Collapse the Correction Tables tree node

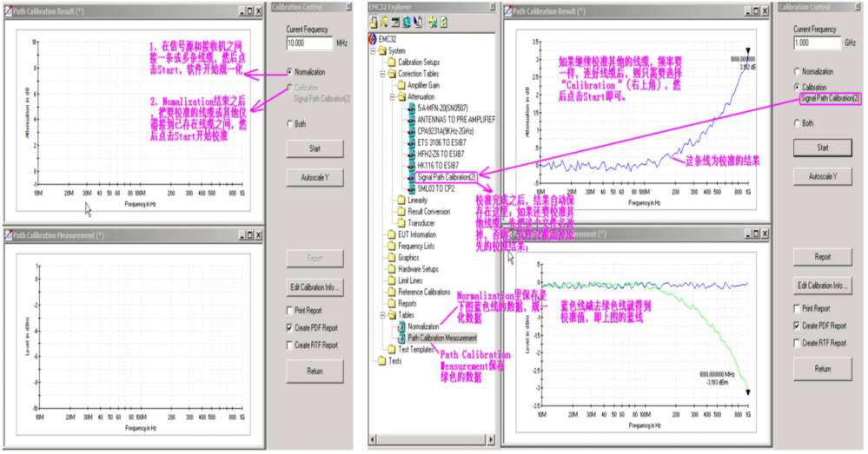tap(383, 74)
